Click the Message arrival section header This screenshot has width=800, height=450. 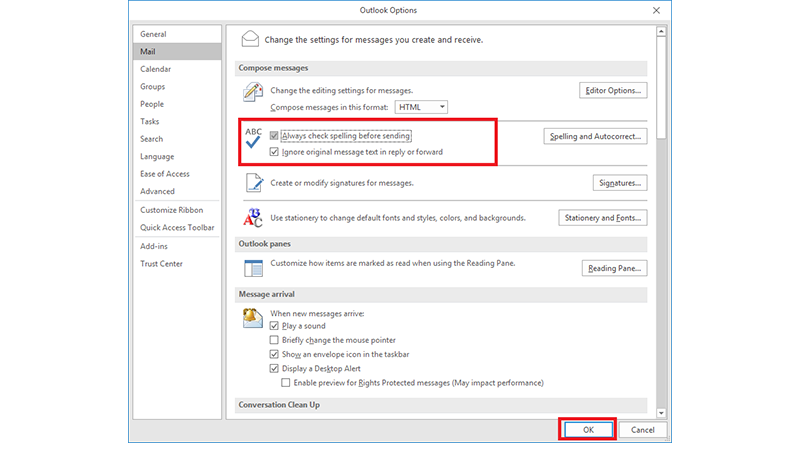(x=441, y=294)
